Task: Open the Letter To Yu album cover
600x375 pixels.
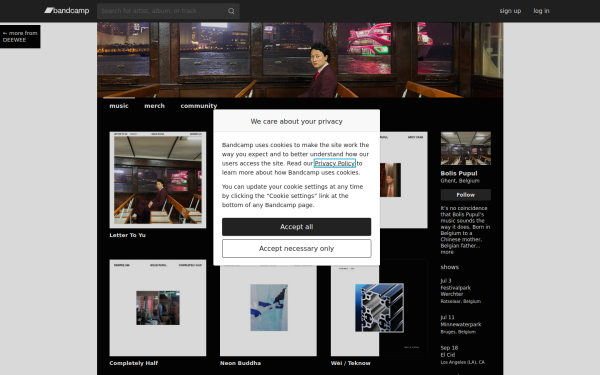Action: coord(158,180)
